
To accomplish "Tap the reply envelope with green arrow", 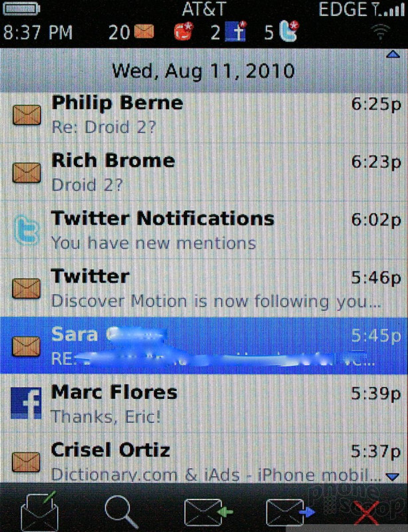I will [x=208, y=511].
